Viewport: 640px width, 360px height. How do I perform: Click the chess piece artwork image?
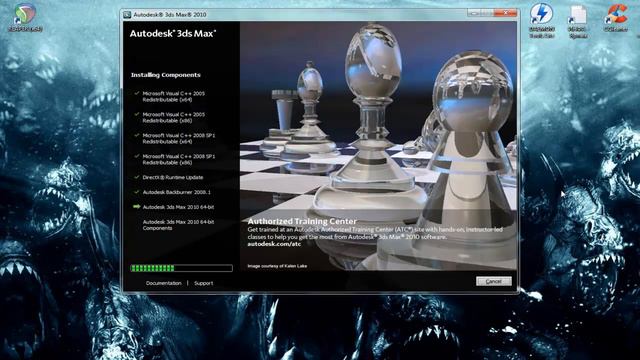[x=378, y=146]
